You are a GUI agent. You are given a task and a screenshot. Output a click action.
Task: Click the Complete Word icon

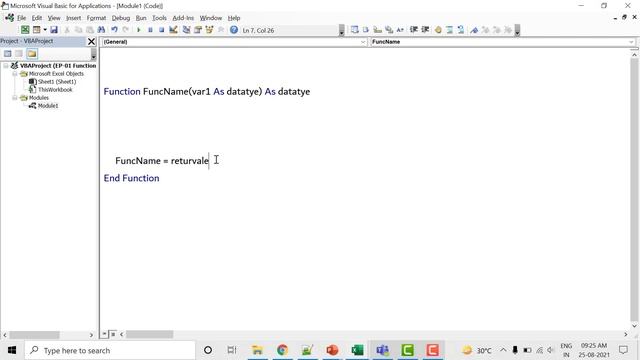click(400, 30)
